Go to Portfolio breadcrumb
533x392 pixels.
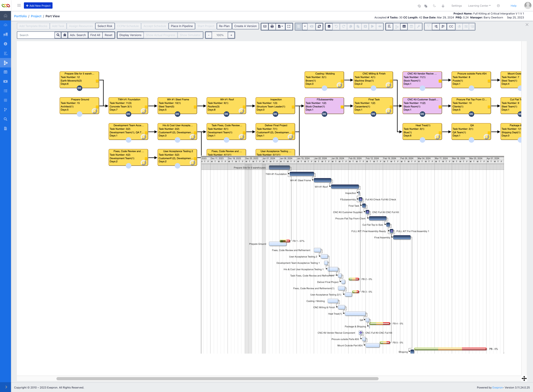(x=20, y=16)
